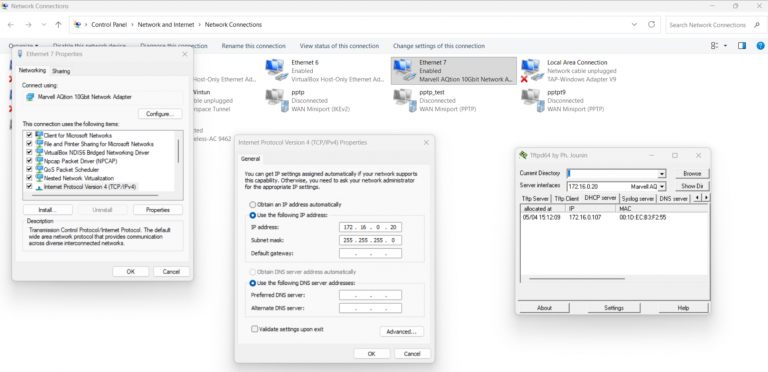Open the view options dropdown arrow

(725, 46)
